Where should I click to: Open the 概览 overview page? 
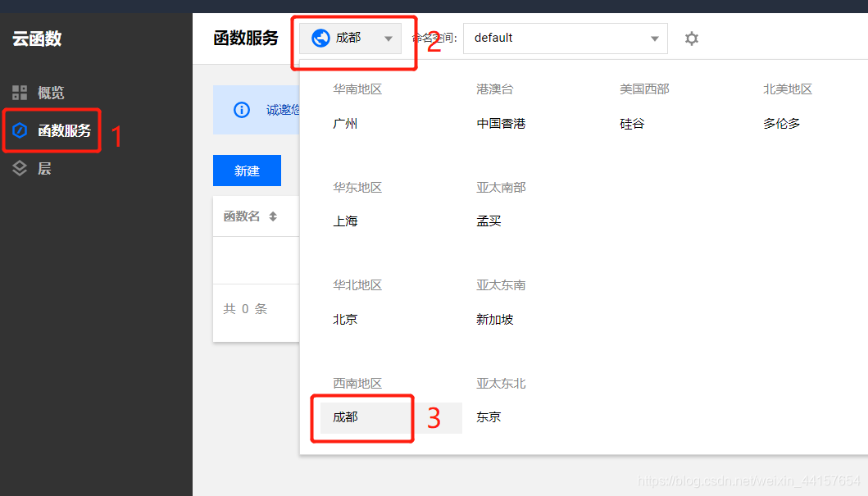pyautogui.click(x=50, y=93)
